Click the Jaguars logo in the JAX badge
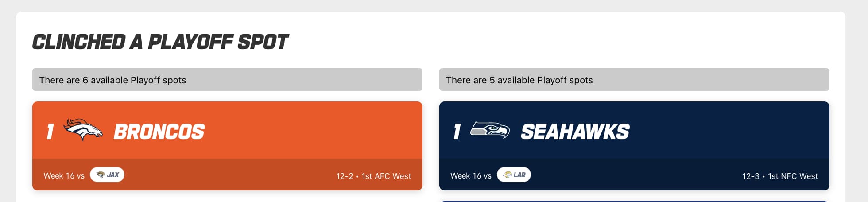 tap(101, 175)
